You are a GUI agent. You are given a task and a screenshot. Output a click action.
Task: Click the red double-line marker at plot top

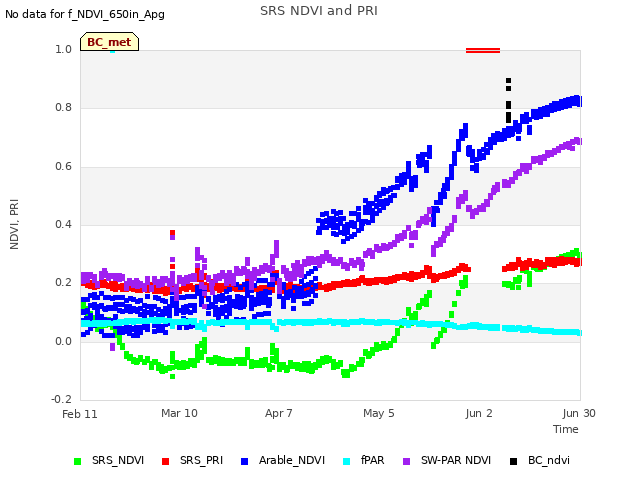pos(483,51)
